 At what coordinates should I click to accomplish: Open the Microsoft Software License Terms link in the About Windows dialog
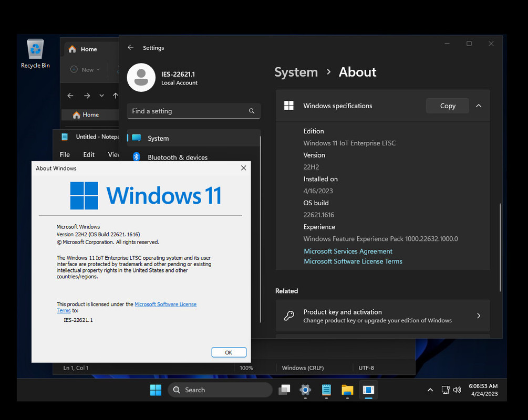[165, 304]
